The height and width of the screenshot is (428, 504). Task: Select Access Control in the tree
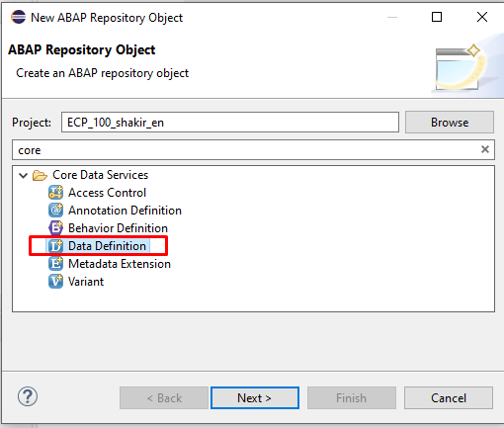click(107, 193)
